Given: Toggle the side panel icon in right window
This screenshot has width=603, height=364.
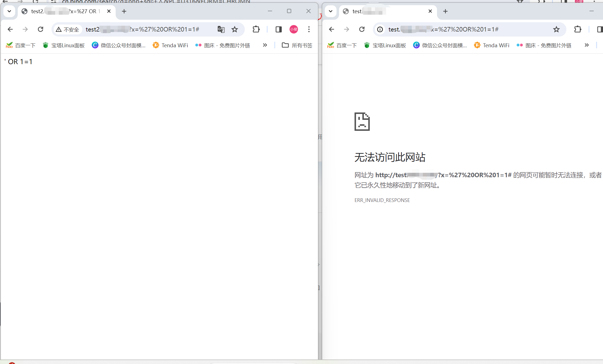Looking at the screenshot, I should click(x=600, y=29).
